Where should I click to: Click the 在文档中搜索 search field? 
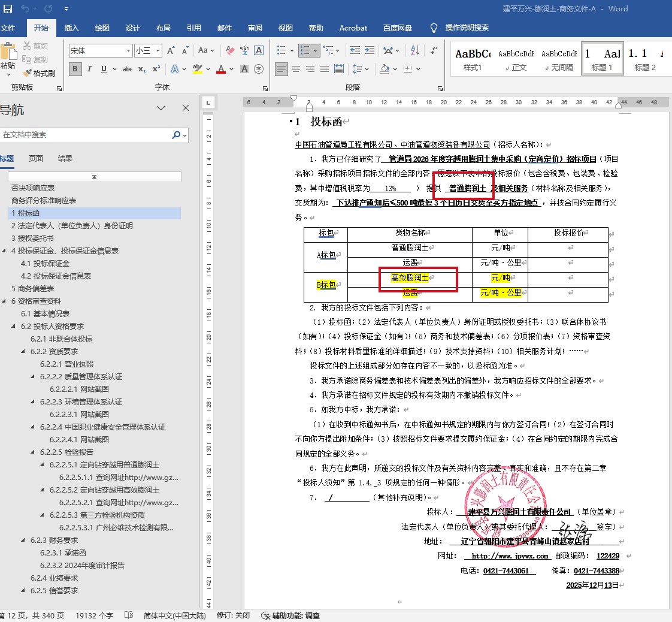86,135
